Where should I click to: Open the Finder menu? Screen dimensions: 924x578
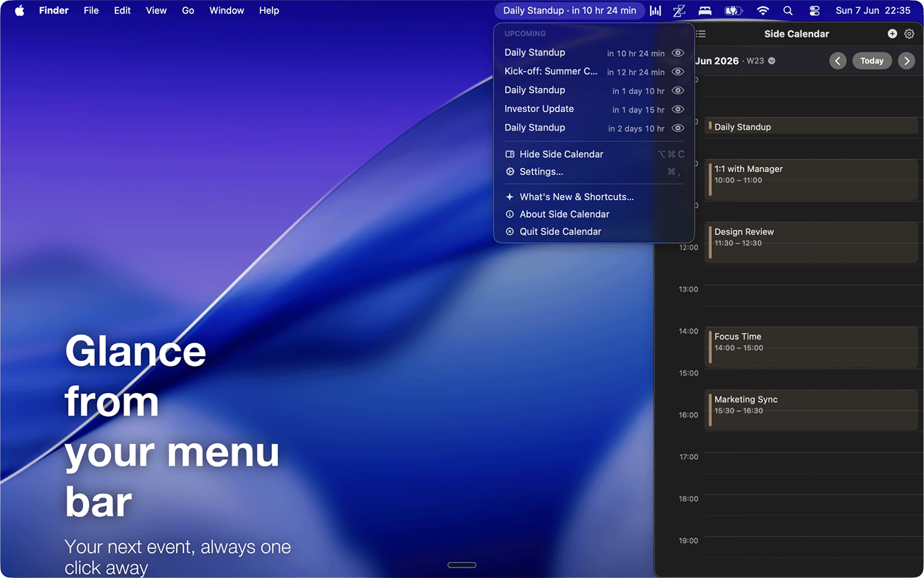click(53, 11)
